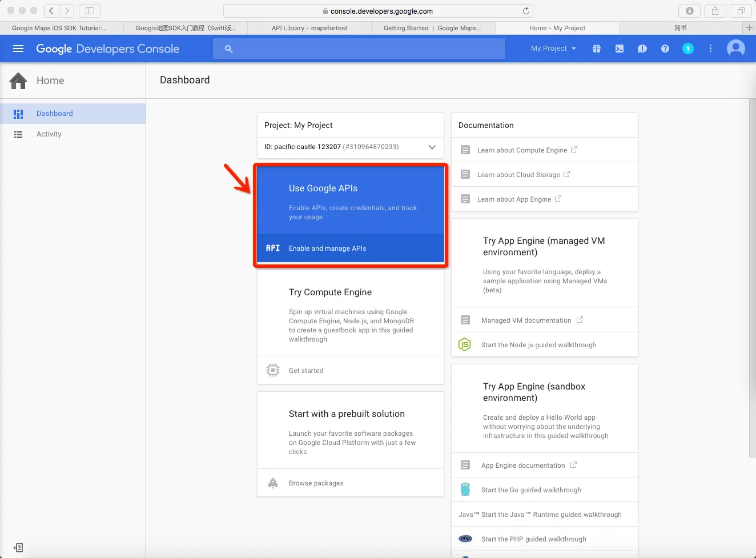756x558 pixels.
Task: Switch to the 简书 tab
Action: pyautogui.click(x=681, y=27)
